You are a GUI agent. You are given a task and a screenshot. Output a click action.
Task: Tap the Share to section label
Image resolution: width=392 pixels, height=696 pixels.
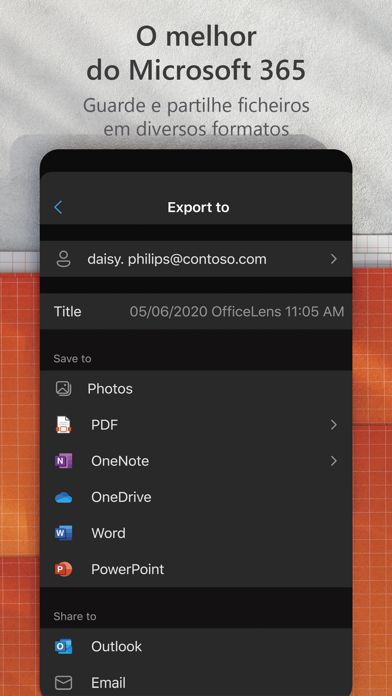(x=75, y=617)
